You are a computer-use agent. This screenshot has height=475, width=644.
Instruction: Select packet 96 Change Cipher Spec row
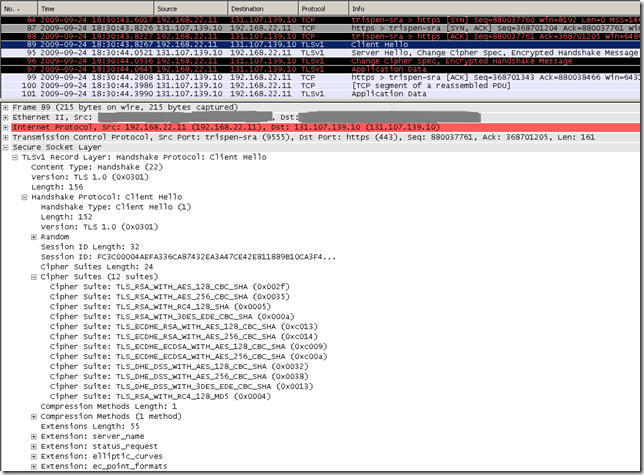pyautogui.click(x=320, y=61)
